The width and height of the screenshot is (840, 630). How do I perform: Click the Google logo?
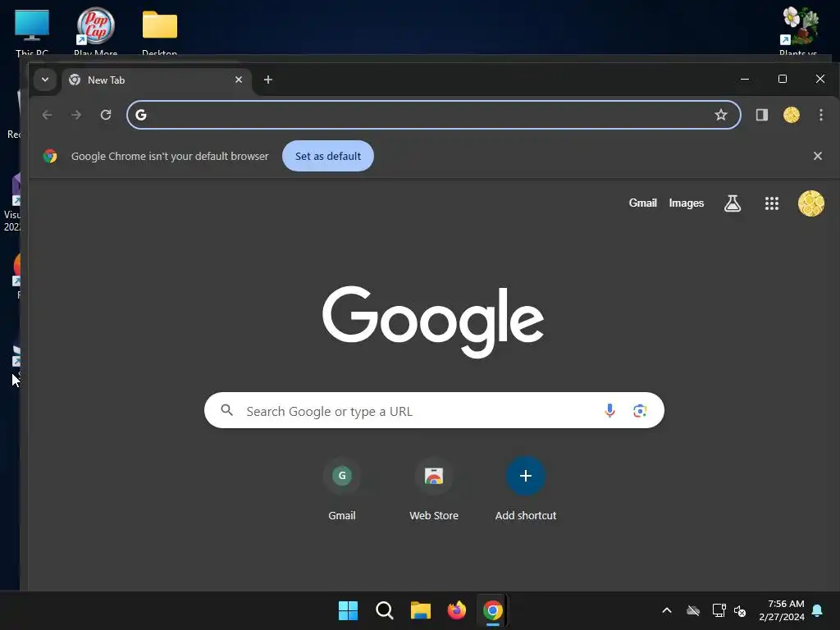tap(433, 322)
